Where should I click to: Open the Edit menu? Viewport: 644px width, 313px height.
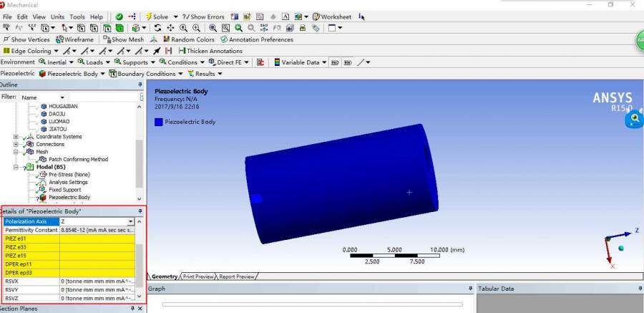22,17
